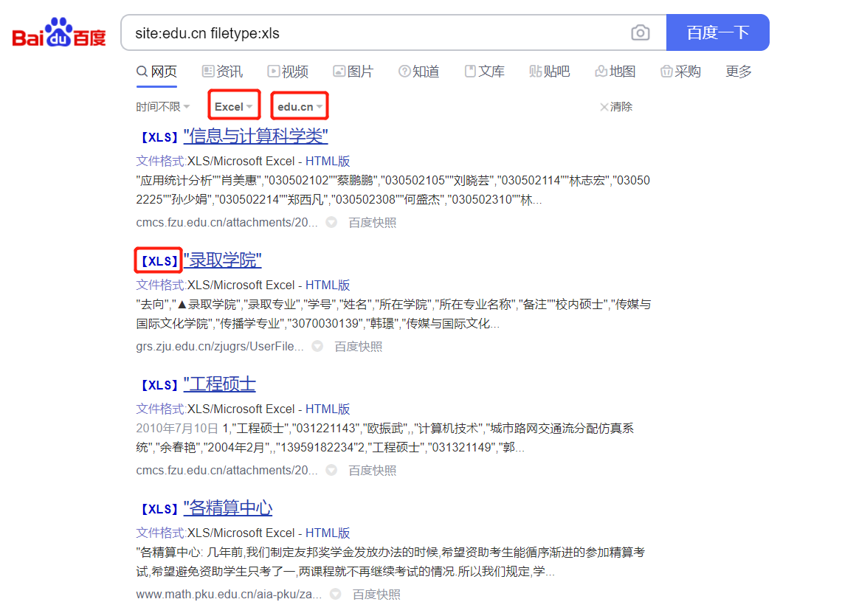Expand the 时间不限 time filter dropdown
Viewport: 856px width, 616px height.
[162, 106]
